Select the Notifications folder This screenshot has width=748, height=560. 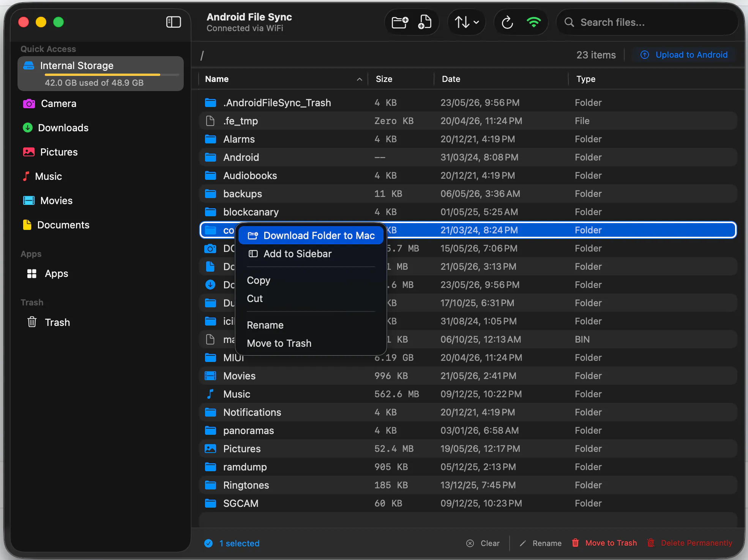click(468, 412)
